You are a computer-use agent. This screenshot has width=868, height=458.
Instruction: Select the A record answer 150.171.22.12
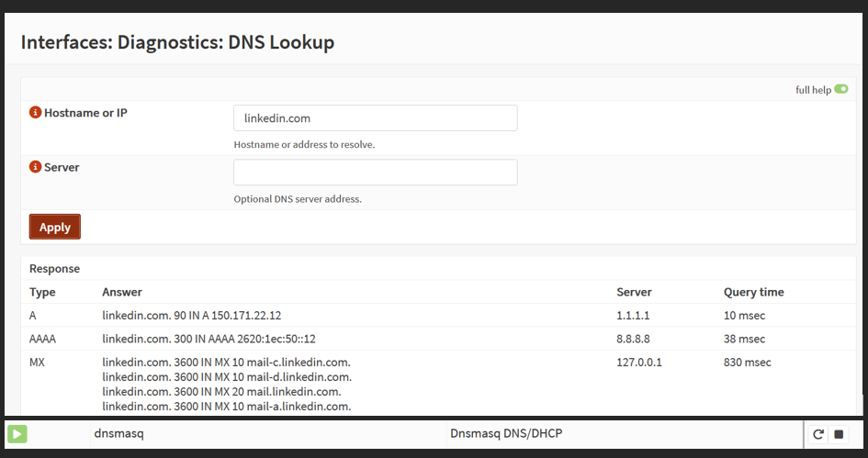click(x=192, y=316)
